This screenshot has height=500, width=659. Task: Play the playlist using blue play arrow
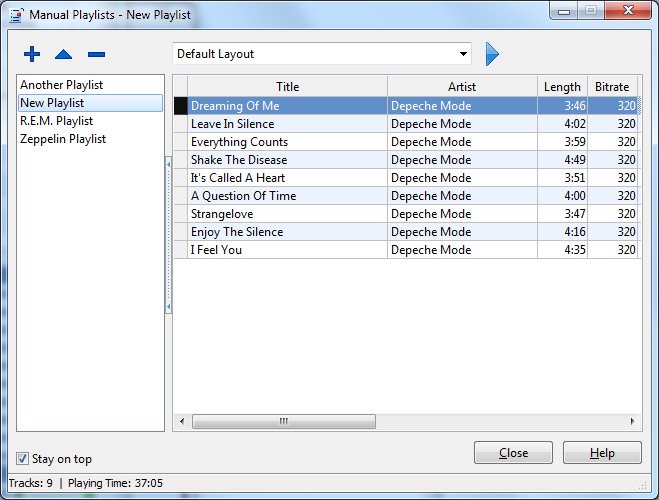click(492, 54)
